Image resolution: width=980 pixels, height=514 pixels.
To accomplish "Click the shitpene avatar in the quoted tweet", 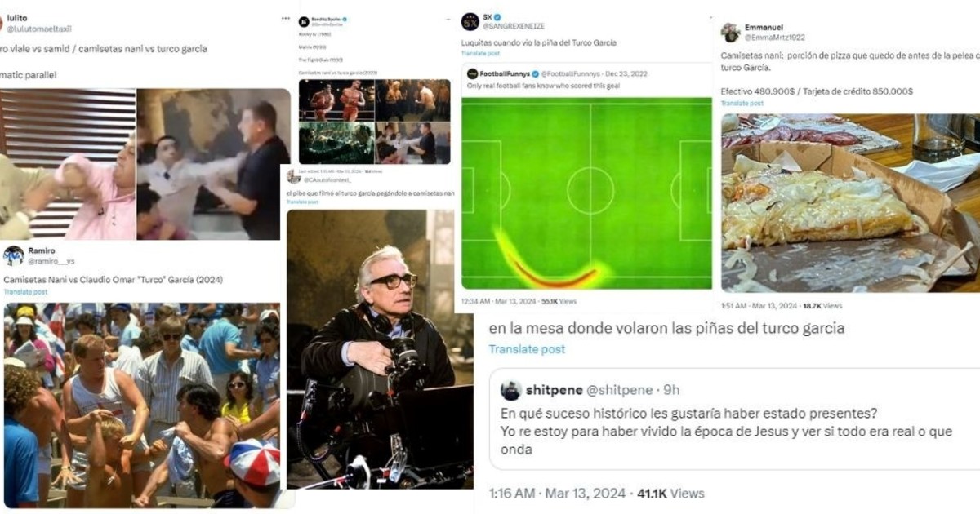I will 511,390.
